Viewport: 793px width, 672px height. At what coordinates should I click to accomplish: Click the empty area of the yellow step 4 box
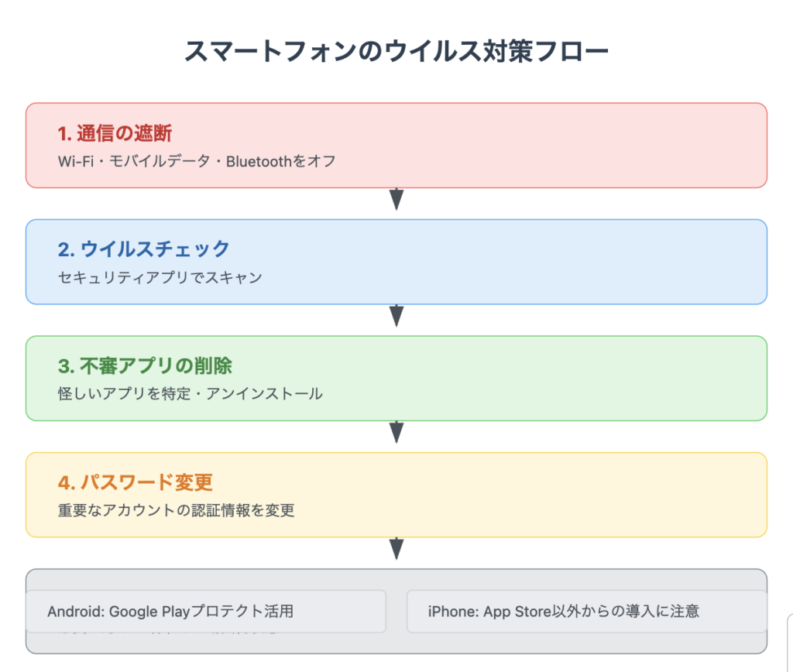[556, 495]
